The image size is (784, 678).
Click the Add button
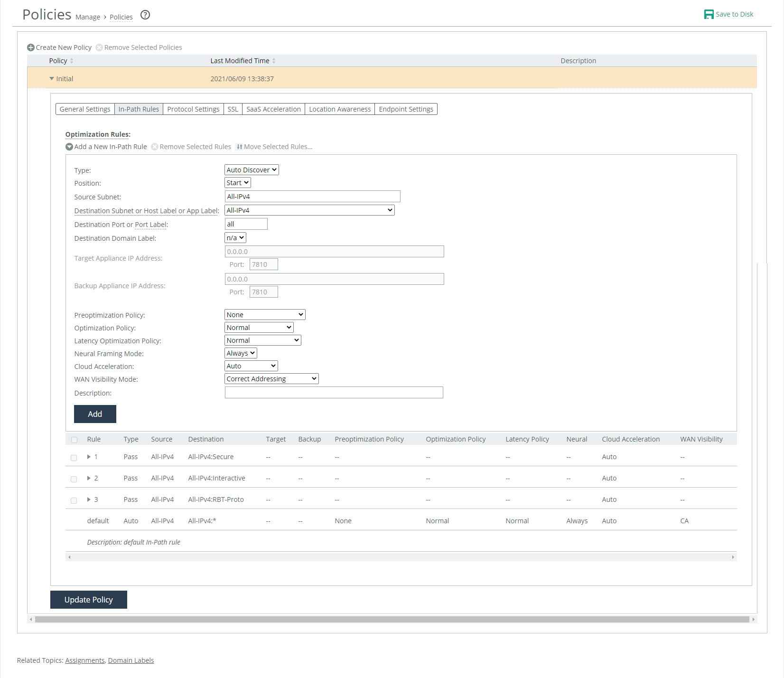(x=95, y=414)
